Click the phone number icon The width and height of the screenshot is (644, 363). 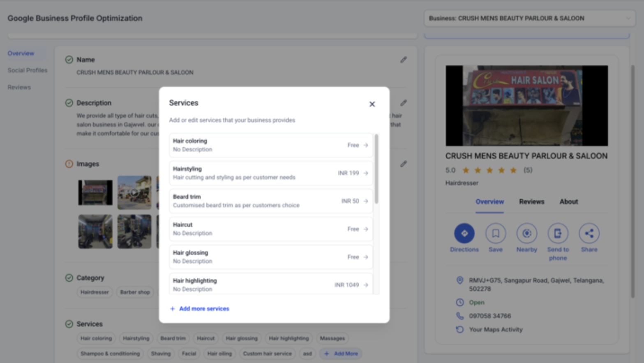click(x=460, y=316)
